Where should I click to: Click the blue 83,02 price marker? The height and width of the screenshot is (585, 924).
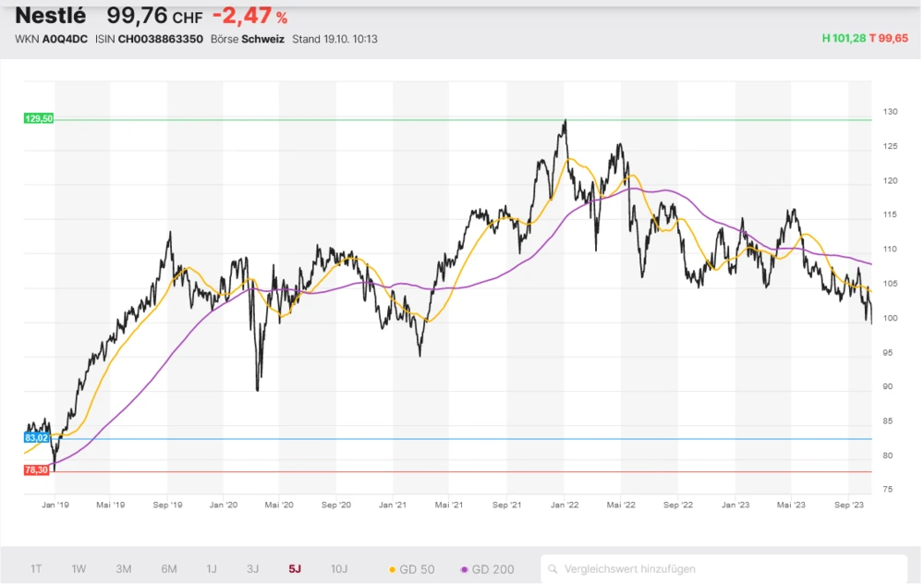coord(36,437)
